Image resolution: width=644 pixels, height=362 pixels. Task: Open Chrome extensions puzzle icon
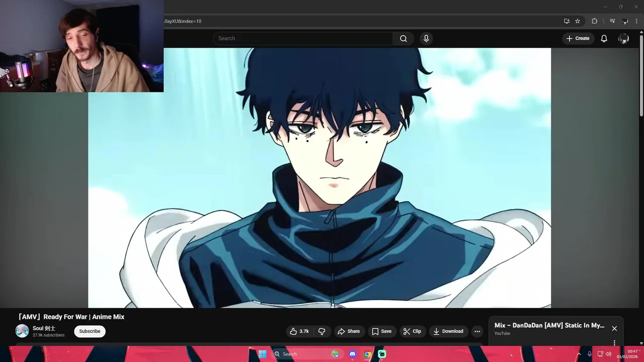point(594,21)
